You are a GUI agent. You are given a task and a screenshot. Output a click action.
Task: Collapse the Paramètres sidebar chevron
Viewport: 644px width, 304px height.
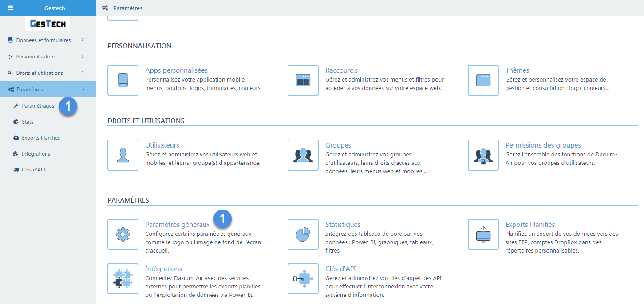[83, 90]
